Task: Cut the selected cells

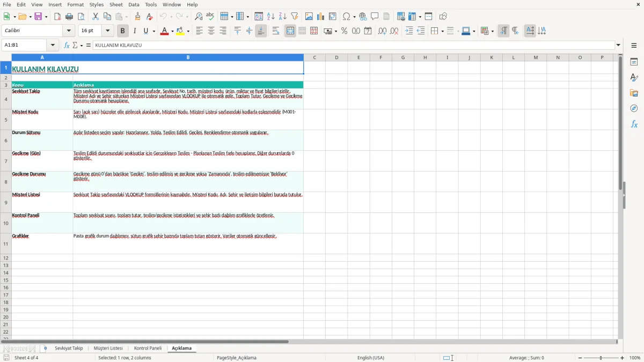Action: [96, 17]
